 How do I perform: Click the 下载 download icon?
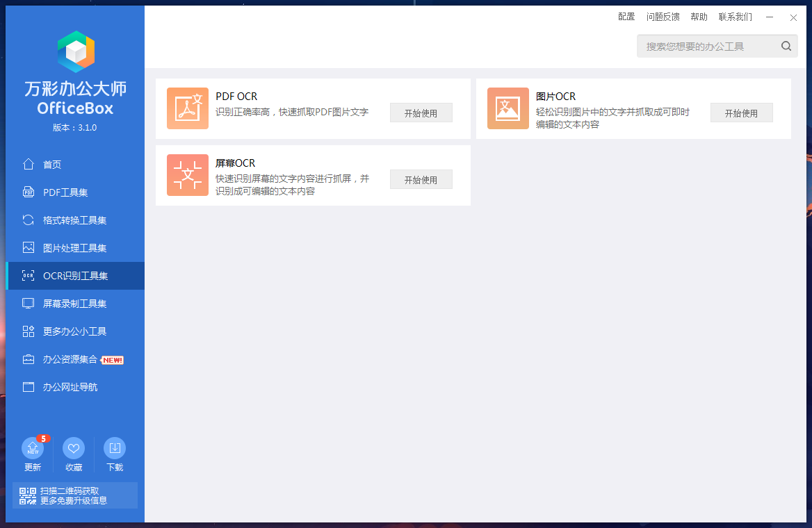(x=115, y=448)
